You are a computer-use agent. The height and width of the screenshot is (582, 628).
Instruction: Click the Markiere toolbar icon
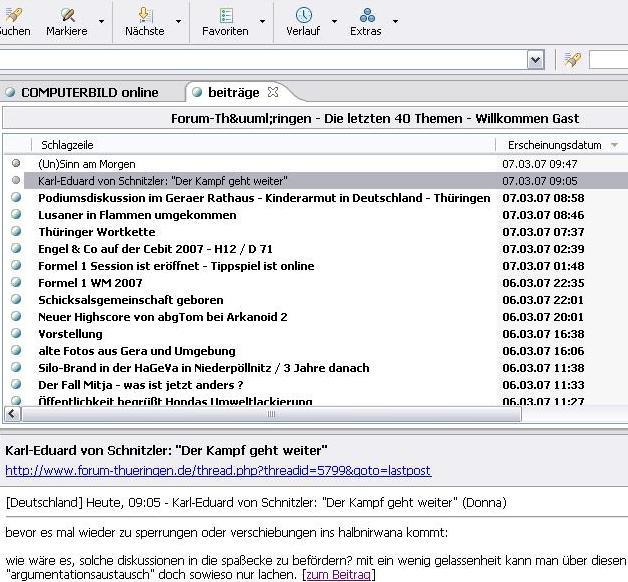67,15
